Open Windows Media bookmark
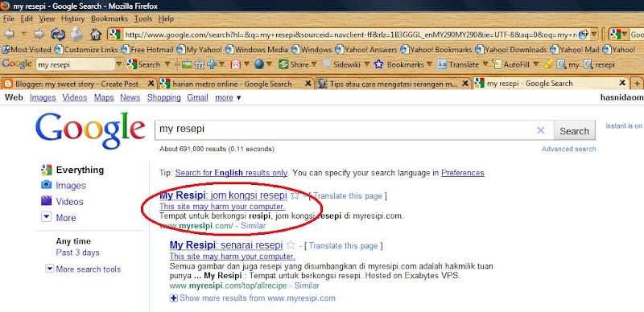 coord(256,50)
